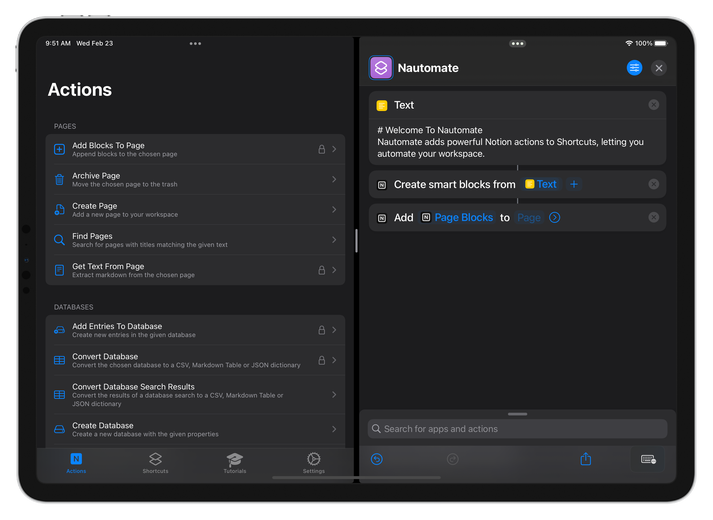Remove the Add Page Blocks action
The image size is (713, 520).
[653, 217]
